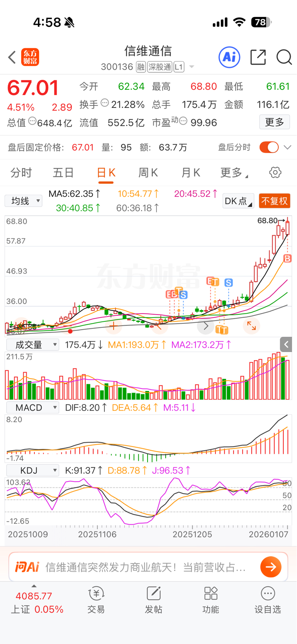
Task: Tap the chart next arrow circle
Action: pos(206,326)
